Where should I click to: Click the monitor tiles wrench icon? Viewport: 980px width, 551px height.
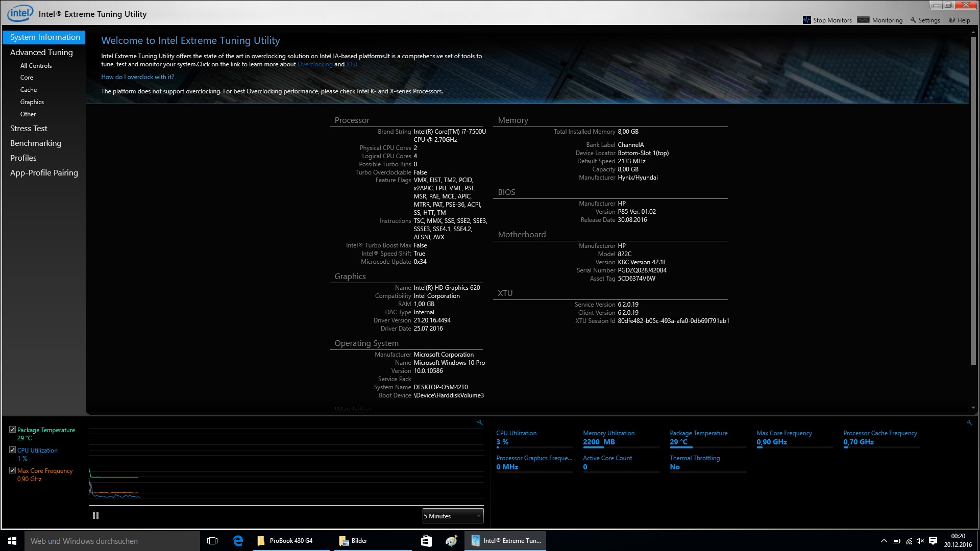(x=969, y=422)
